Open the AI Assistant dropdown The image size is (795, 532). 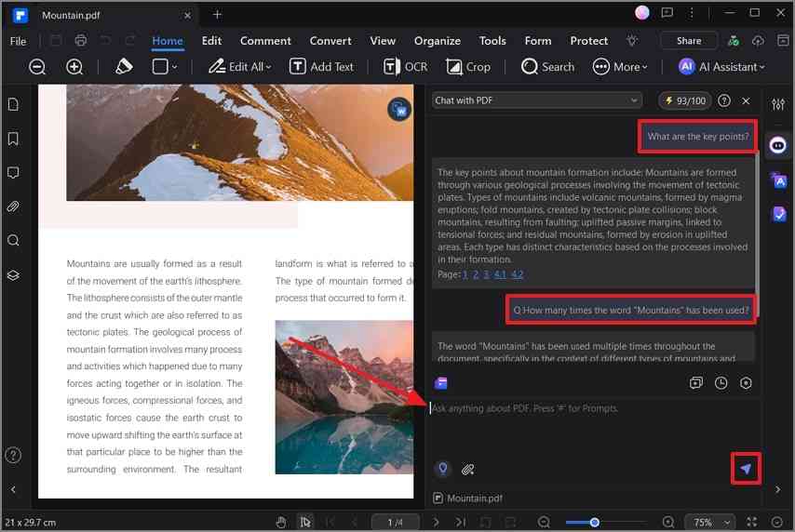coord(721,66)
